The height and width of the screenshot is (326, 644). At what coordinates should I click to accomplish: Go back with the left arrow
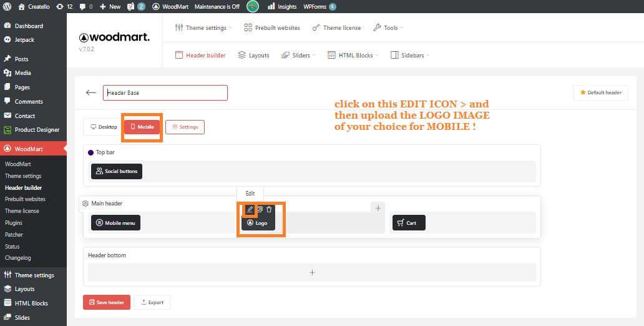click(90, 92)
